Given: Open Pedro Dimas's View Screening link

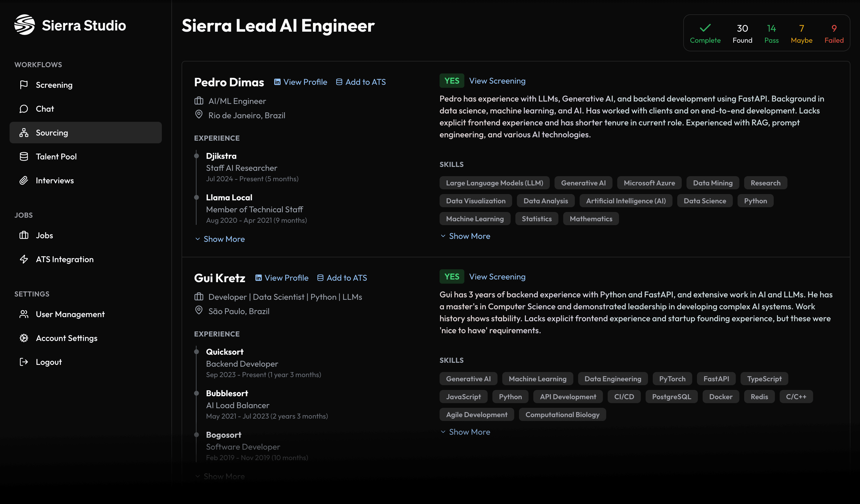Looking at the screenshot, I should tap(497, 81).
